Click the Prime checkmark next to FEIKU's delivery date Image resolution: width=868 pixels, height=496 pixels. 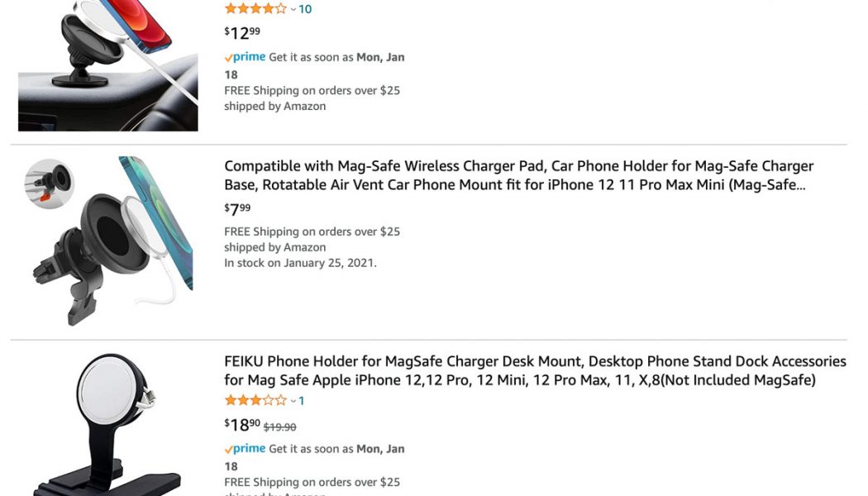(227, 448)
